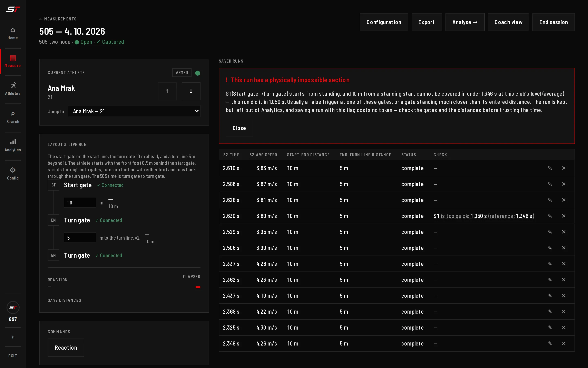Delete the 2.586 s run
The width and height of the screenshot is (588, 368).
(x=564, y=184)
